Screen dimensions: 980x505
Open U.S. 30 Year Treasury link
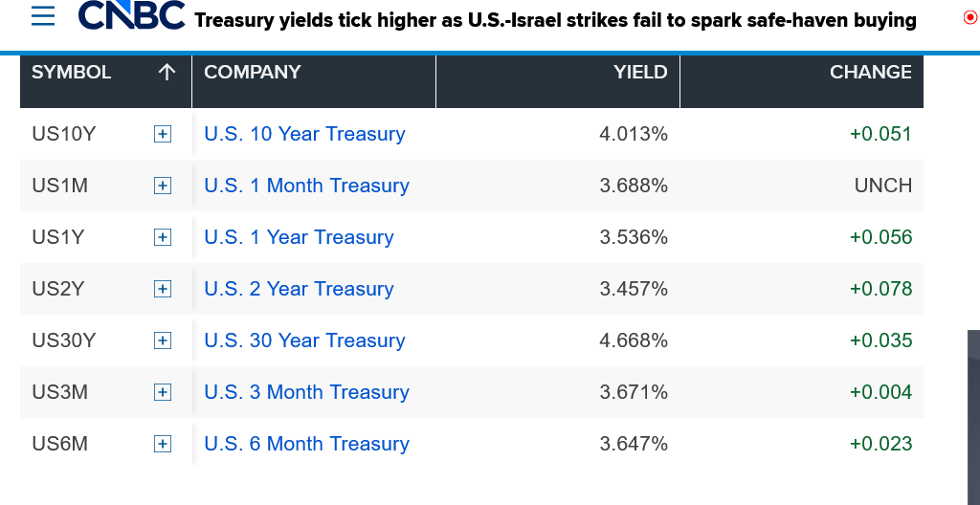point(304,341)
